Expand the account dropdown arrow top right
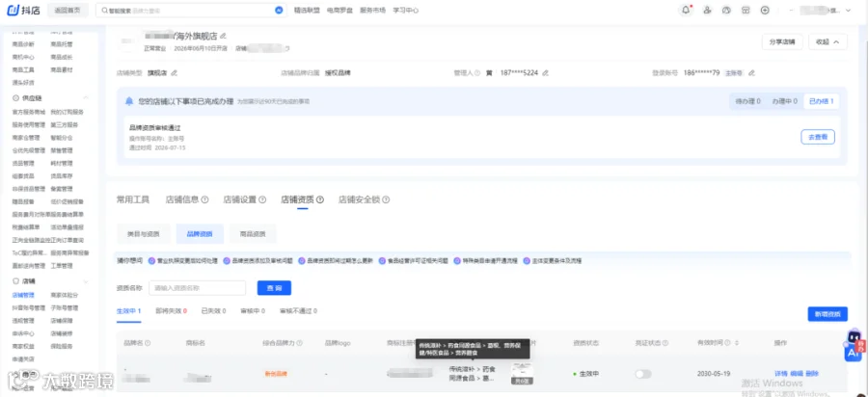Screen dimensions: 868x397 (x=848, y=10)
